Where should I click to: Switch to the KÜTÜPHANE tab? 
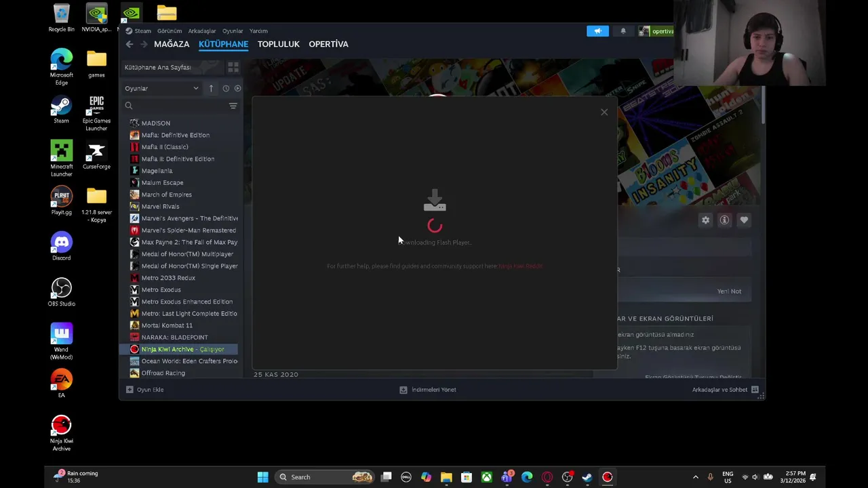click(x=223, y=44)
